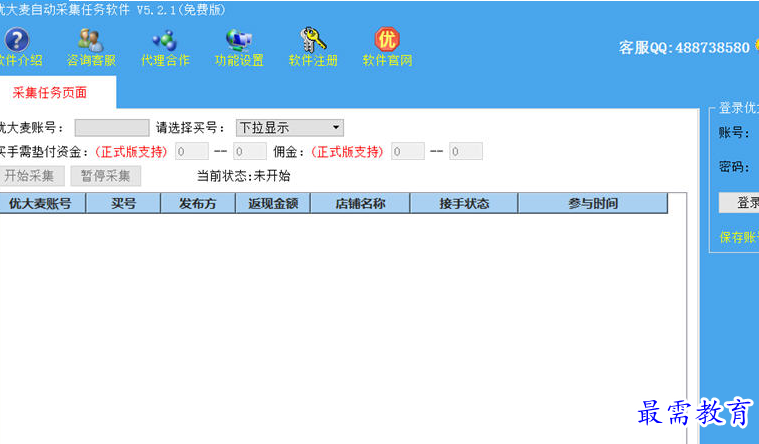Click the 当前状态:未开始 status text
This screenshot has height=444, width=759.
243,176
